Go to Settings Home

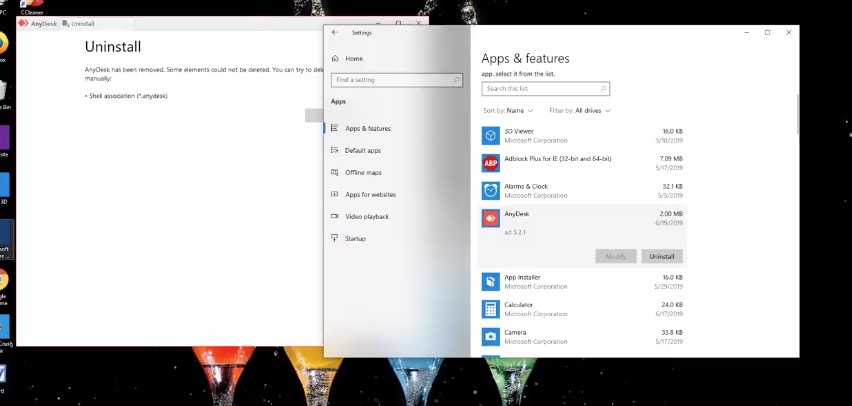[x=353, y=59]
